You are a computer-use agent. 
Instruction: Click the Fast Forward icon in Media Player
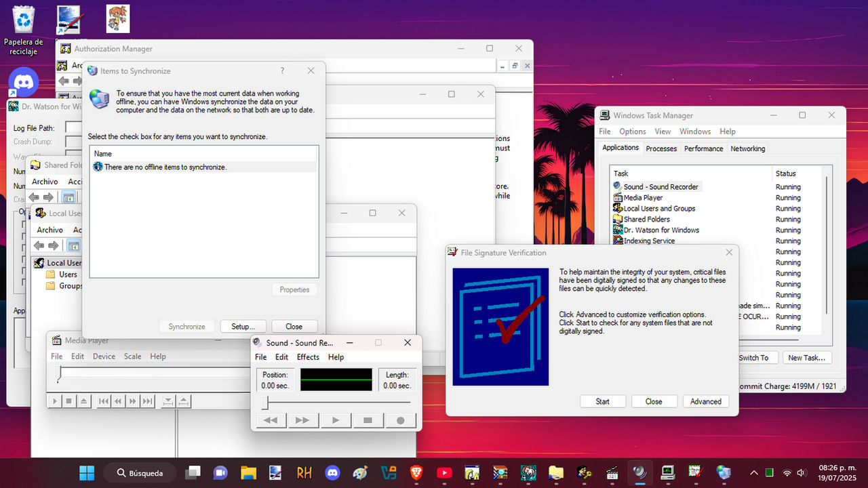(x=133, y=401)
